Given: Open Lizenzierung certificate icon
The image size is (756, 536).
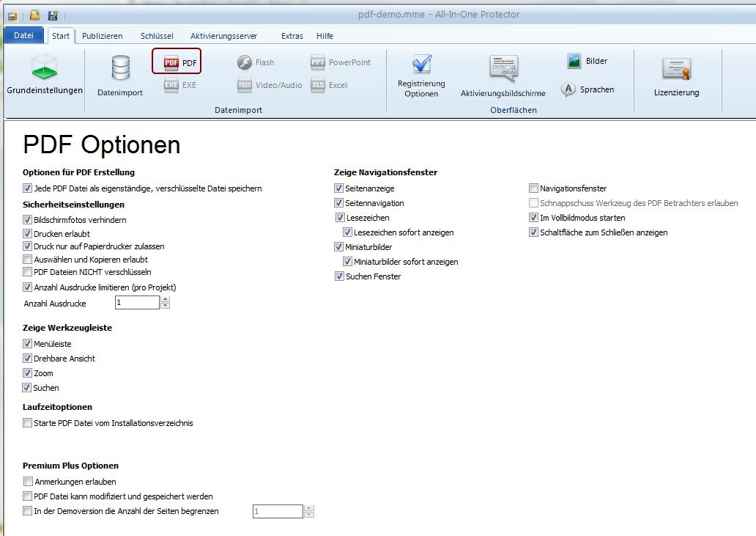Looking at the screenshot, I should tap(676, 69).
